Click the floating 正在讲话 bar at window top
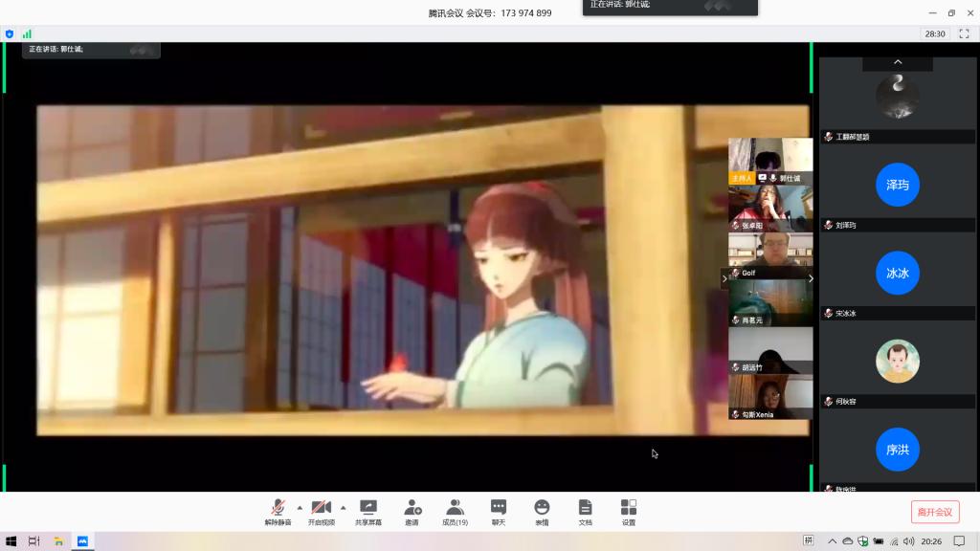 coord(670,7)
